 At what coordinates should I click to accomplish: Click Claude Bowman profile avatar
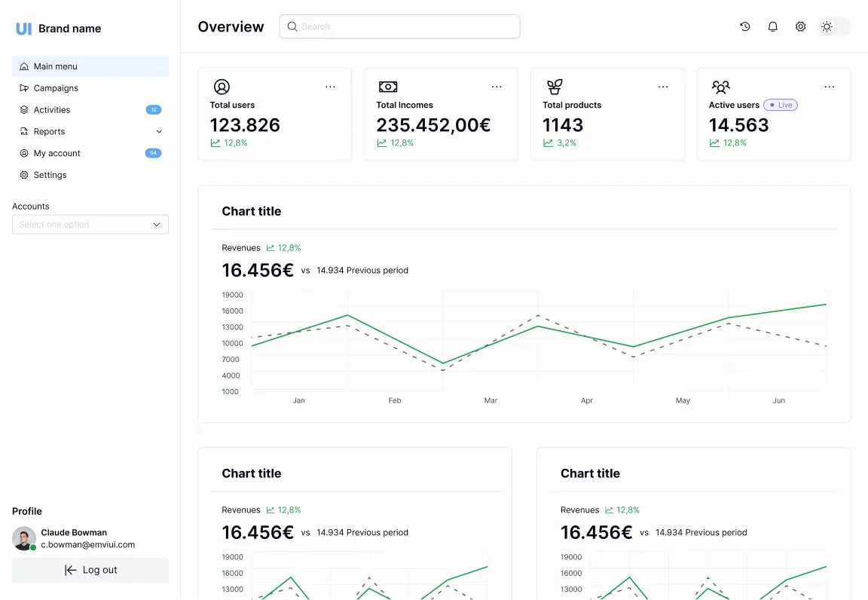click(x=24, y=538)
